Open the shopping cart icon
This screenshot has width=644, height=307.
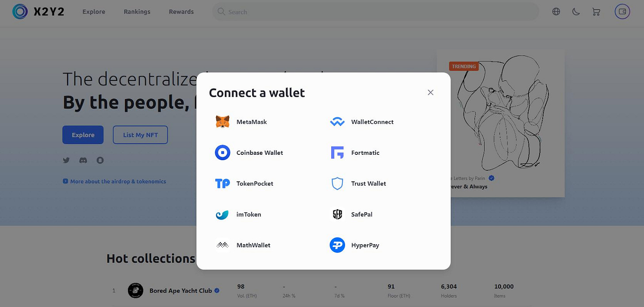(596, 12)
